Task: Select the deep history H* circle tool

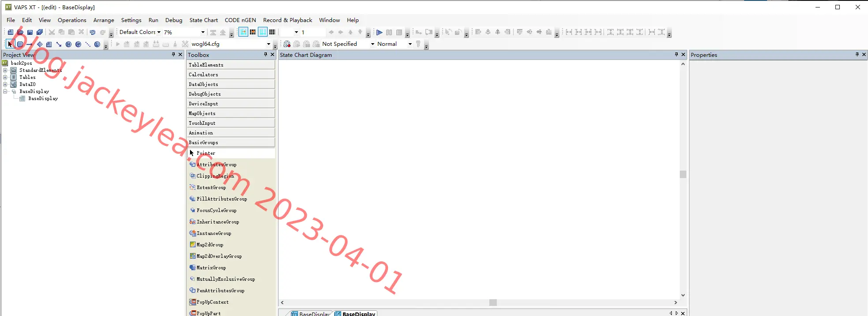Action: 78,44
